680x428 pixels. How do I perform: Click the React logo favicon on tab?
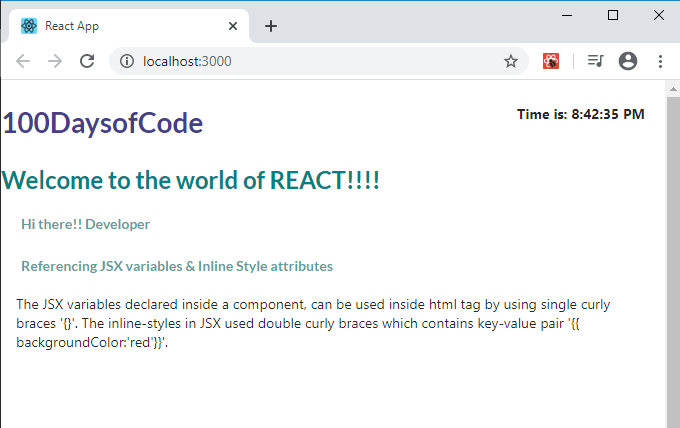[29, 26]
